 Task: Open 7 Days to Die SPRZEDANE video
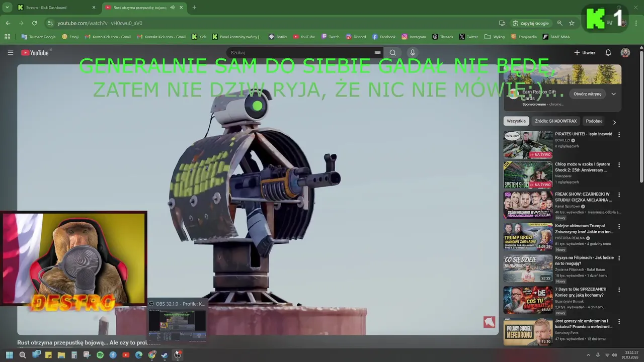pyautogui.click(x=581, y=292)
